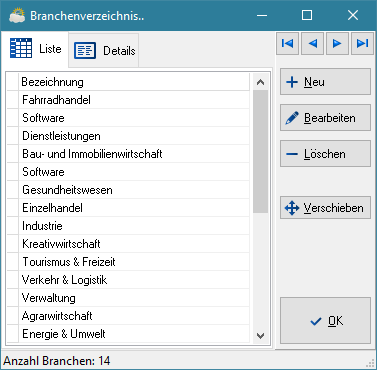377x370 pixels.
Task: Select the Fahrradhandel row
Action: point(134,100)
